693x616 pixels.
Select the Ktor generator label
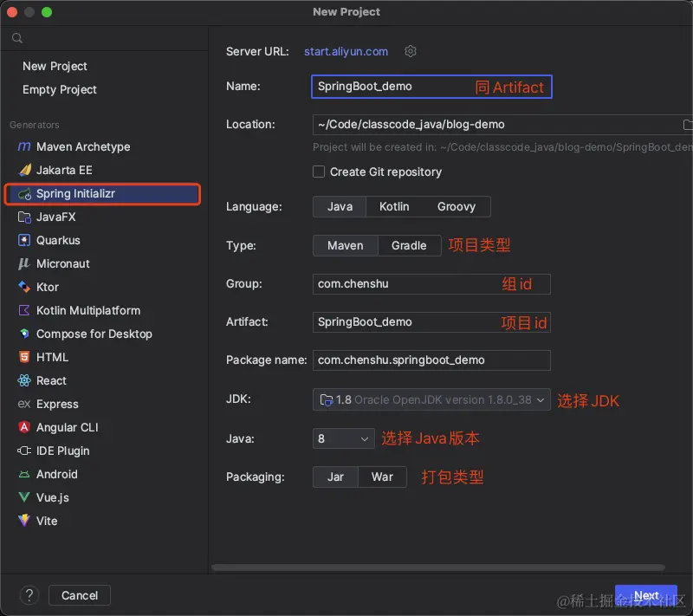pos(48,288)
